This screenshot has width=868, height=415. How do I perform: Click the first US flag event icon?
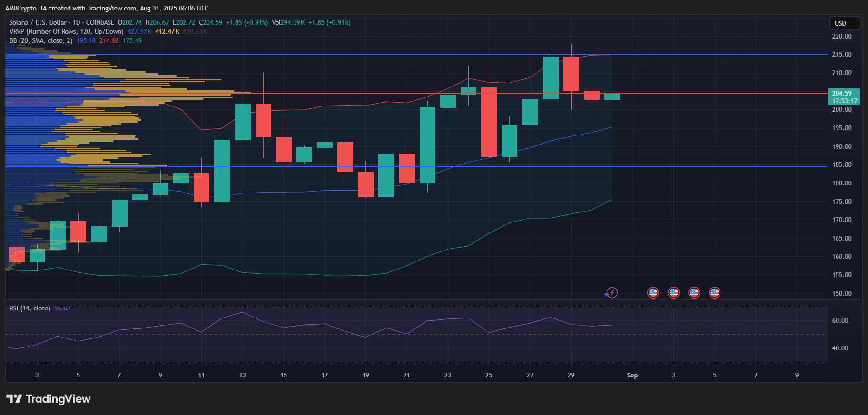(653, 293)
